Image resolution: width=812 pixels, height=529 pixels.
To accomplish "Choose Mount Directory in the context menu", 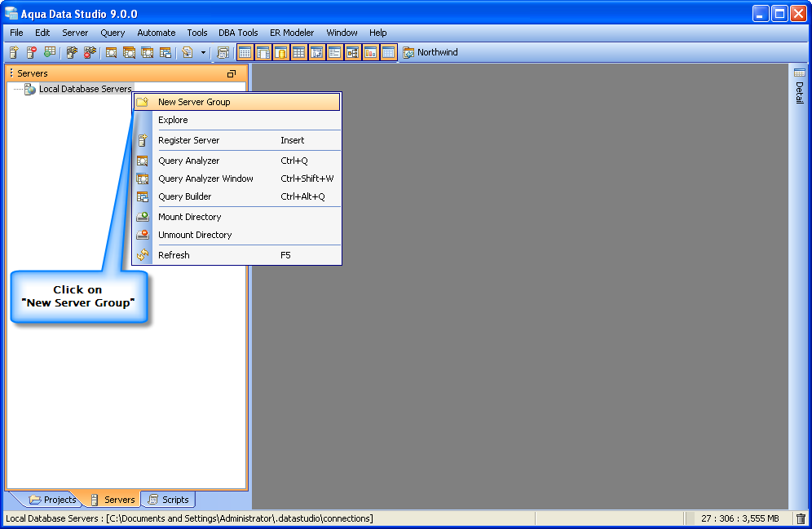I will (x=237, y=217).
